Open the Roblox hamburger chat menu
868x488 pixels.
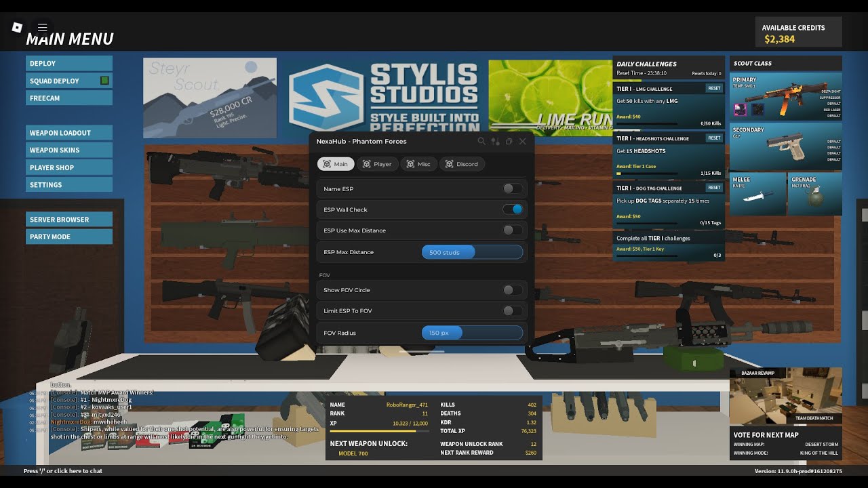point(42,28)
